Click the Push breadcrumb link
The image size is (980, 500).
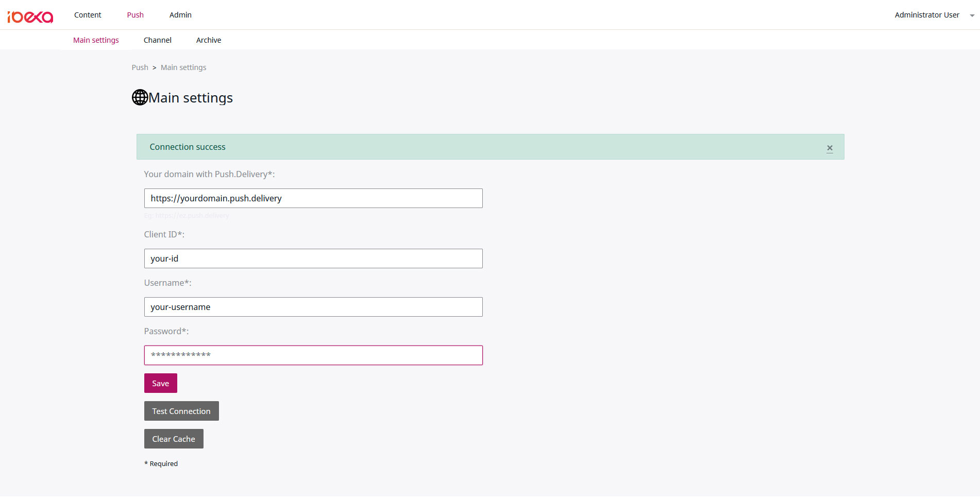click(x=140, y=67)
